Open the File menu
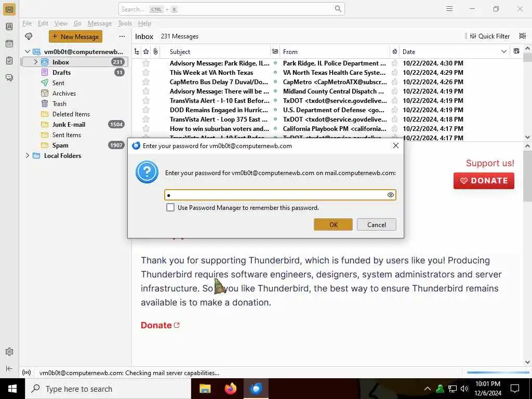532x399 pixels. pos(27,23)
